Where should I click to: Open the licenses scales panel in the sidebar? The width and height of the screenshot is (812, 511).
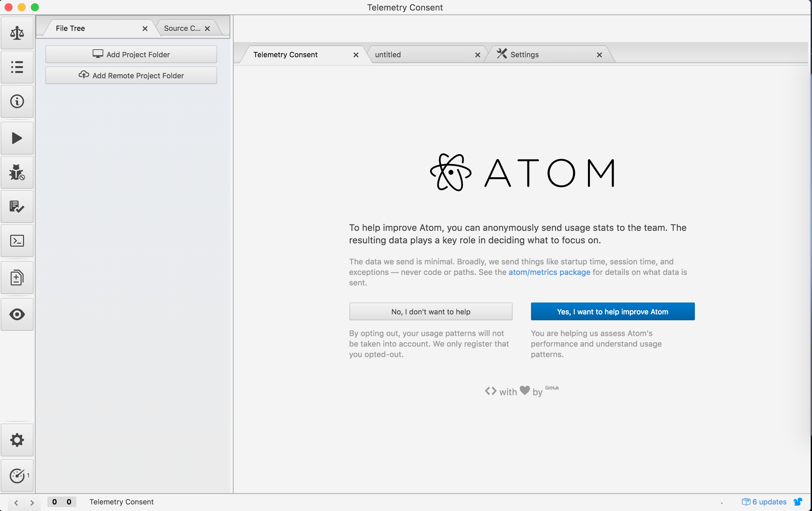[17, 33]
